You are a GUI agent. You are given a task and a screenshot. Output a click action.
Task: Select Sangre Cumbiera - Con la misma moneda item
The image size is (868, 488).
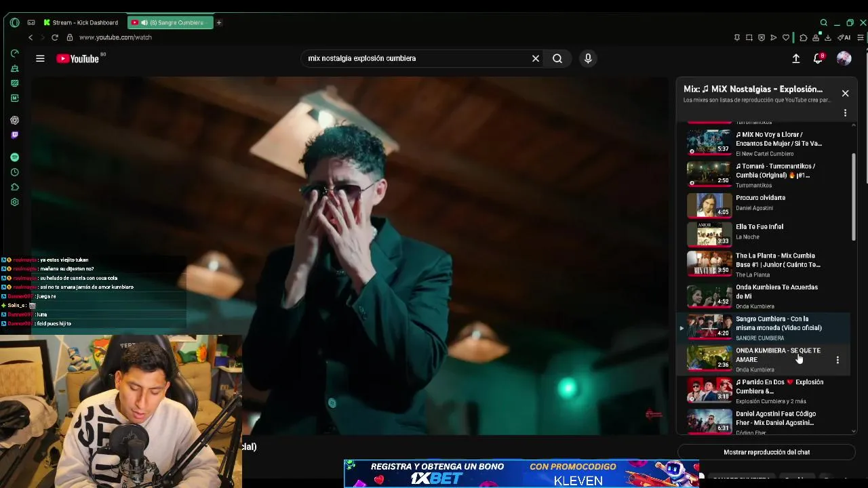click(x=765, y=327)
